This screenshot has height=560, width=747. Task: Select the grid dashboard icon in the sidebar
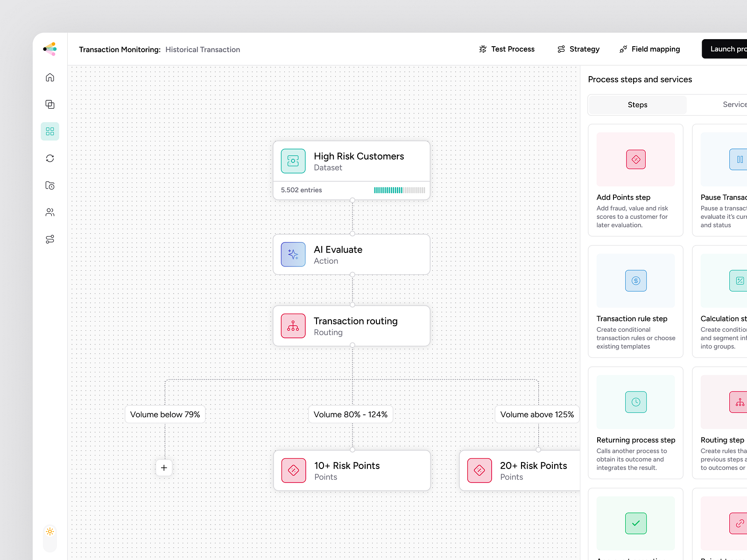[49, 131]
